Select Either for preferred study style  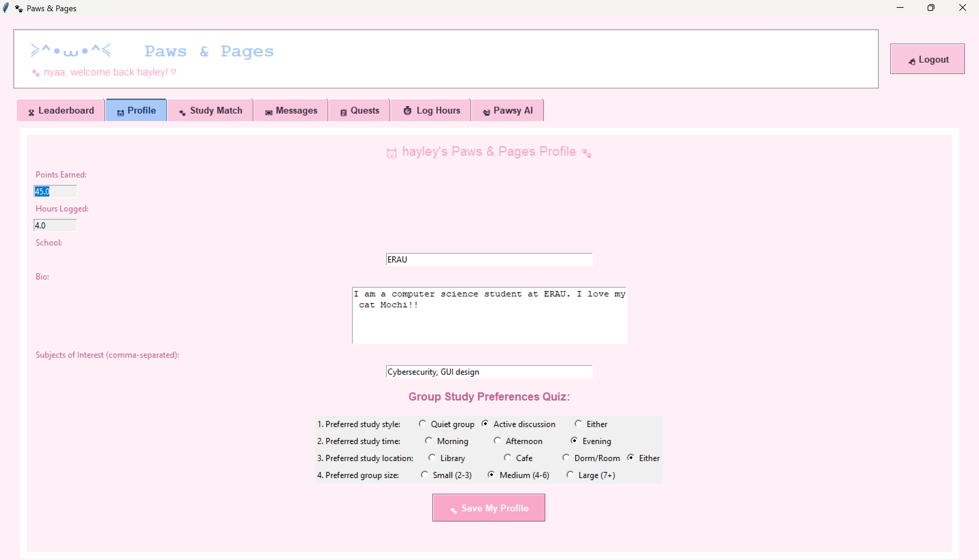[x=578, y=423]
